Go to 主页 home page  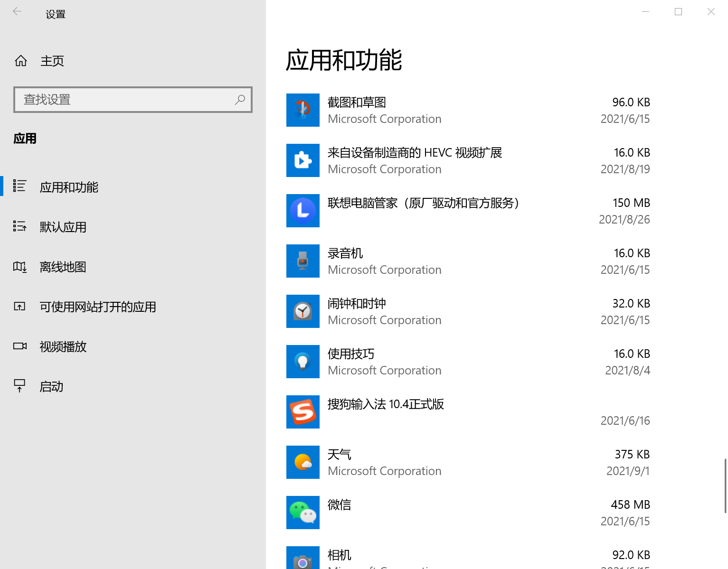(x=51, y=61)
